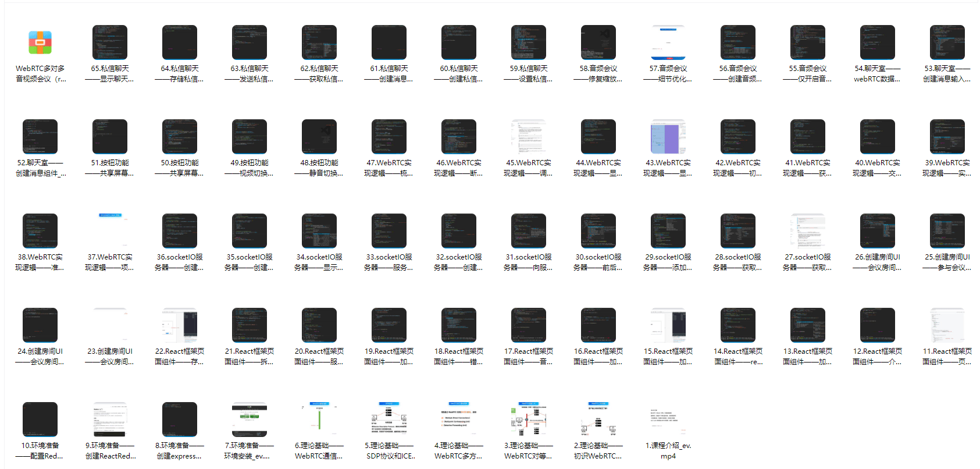Select the 51.按钮功能 共享屏幕 video icon
The height and width of the screenshot is (469, 980).
(x=109, y=137)
